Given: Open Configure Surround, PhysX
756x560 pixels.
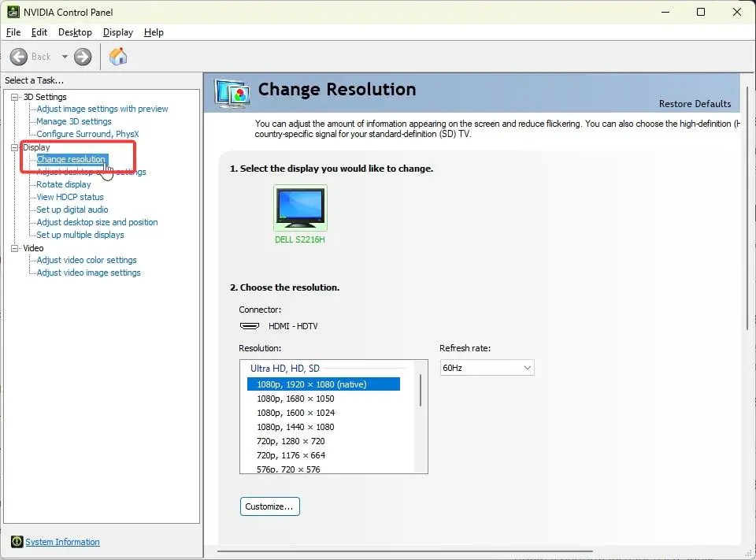Looking at the screenshot, I should tap(87, 134).
